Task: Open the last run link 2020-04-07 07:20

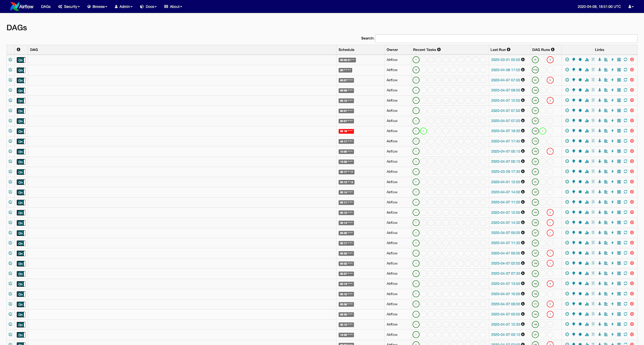Action: (x=505, y=121)
